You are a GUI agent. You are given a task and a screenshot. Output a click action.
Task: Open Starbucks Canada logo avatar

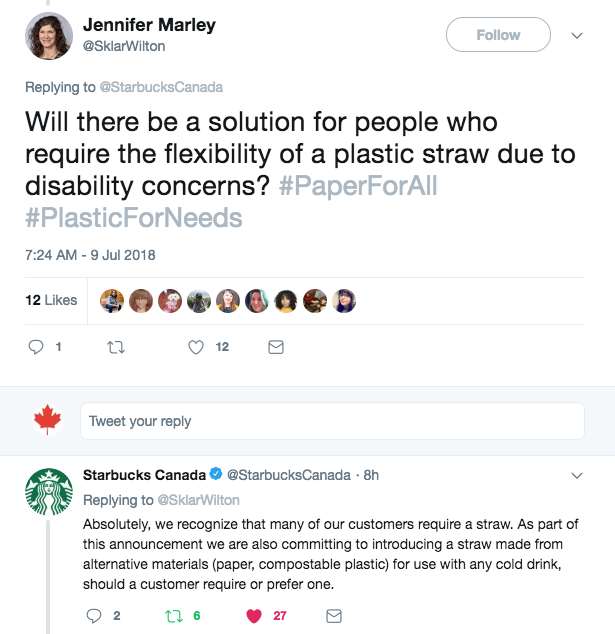coord(48,493)
